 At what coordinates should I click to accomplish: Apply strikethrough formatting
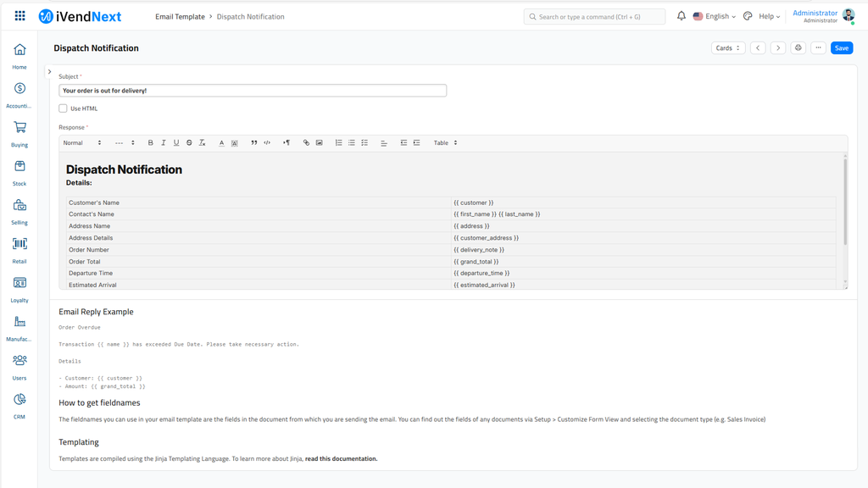[189, 142]
